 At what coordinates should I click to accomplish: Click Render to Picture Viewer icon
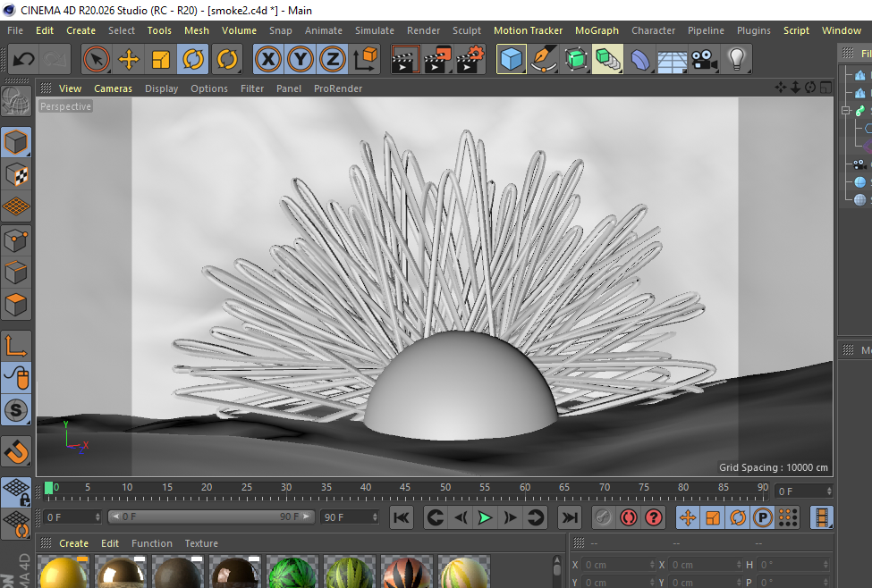tap(438, 59)
